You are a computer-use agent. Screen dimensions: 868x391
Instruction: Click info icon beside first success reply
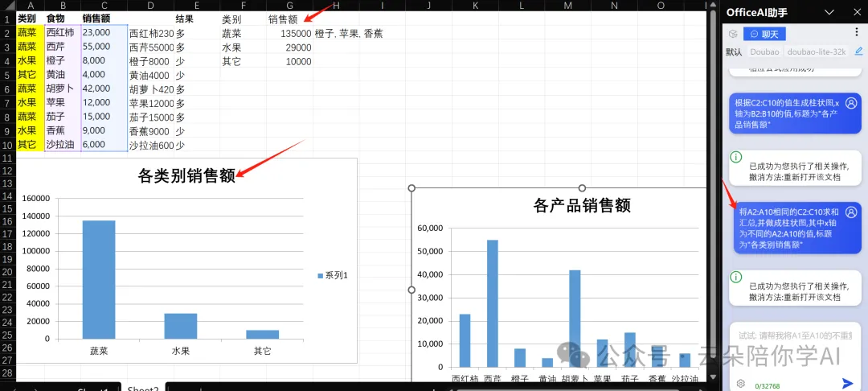(736, 157)
